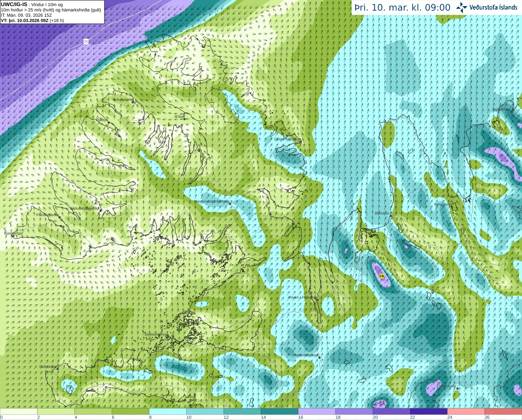Select the Gjögurflugvöllur station marker
The image size is (522, 420).
pyautogui.click(x=300, y=142)
